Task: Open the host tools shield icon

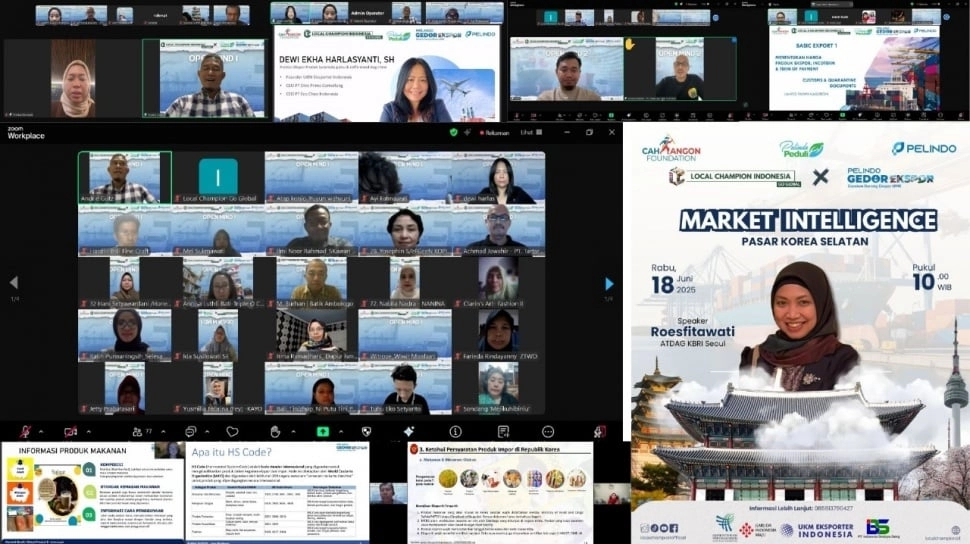Action: pos(366,431)
